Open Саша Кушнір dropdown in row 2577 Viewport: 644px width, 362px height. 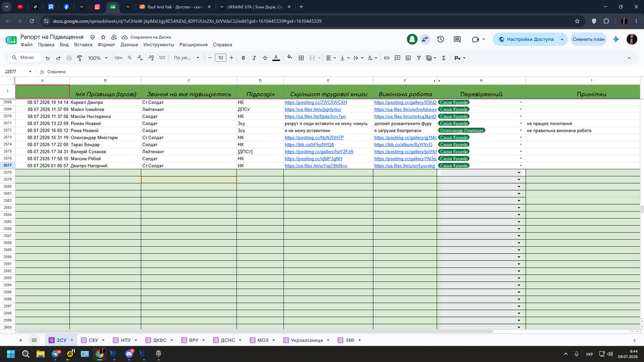coord(521,165)
